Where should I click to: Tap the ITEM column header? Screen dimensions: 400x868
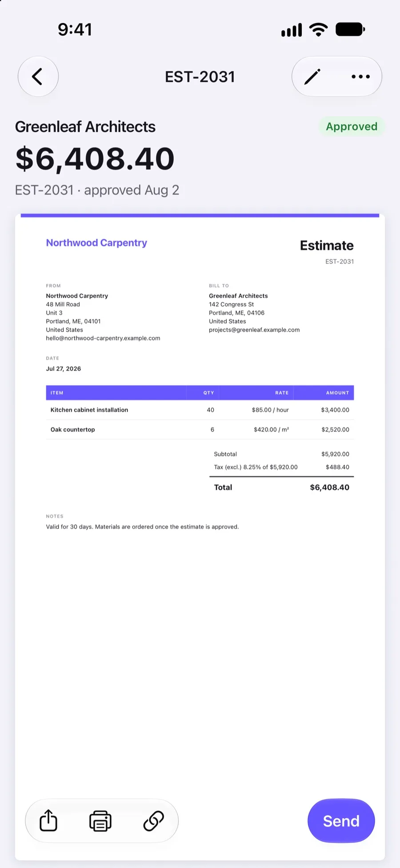(57, 393)
